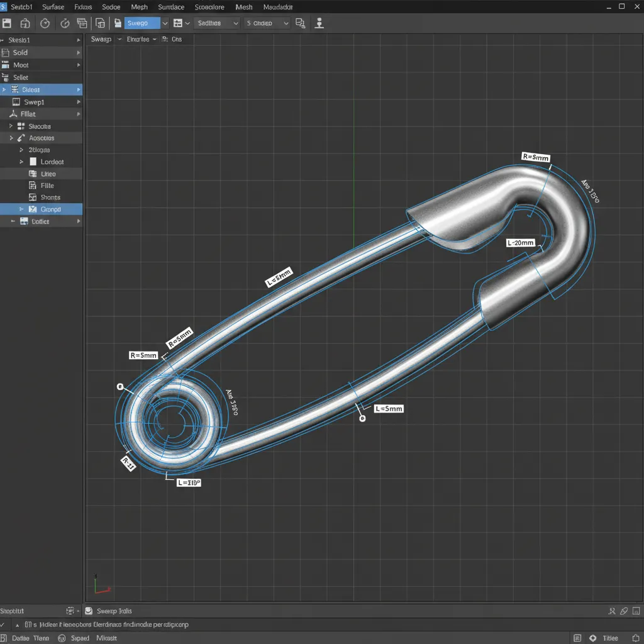Expand the Solid section in the browser
Screen dimensions: 644x644
(77, 52)
